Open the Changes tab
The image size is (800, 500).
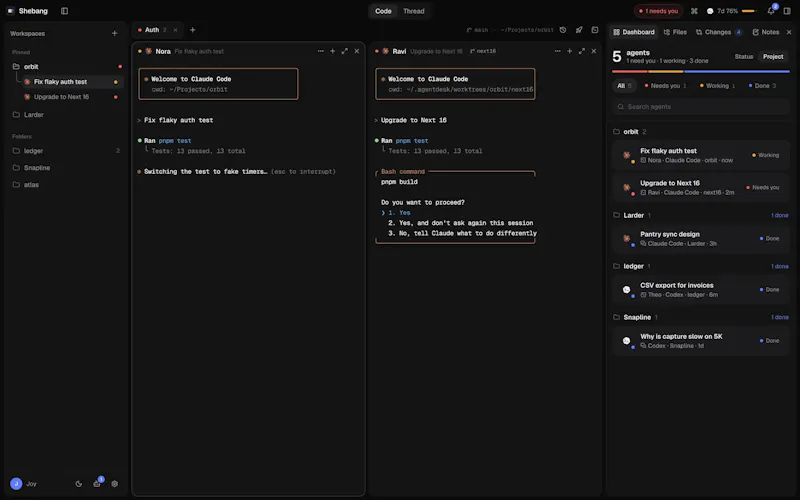coord(719,32)
